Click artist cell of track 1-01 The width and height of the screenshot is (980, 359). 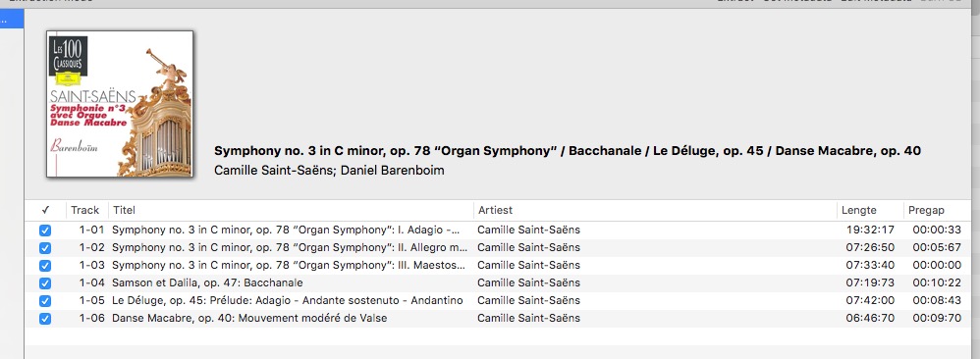coord(528,230)
